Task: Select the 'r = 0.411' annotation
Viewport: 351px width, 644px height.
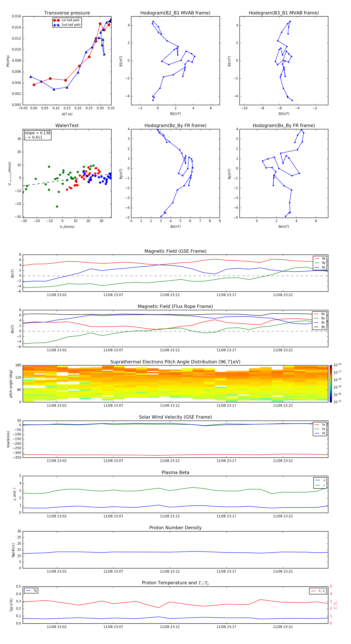Action: pos(34,137)
